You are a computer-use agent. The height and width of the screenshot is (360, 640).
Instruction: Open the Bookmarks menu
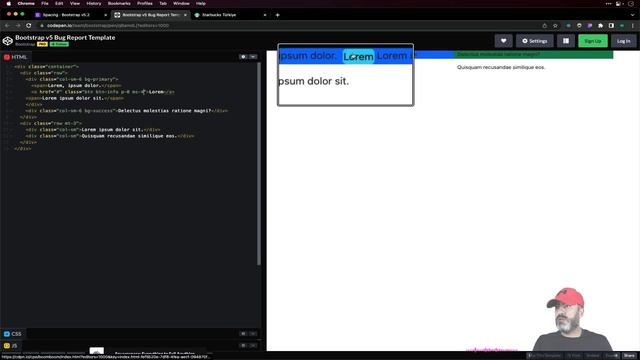pos(119,3)
